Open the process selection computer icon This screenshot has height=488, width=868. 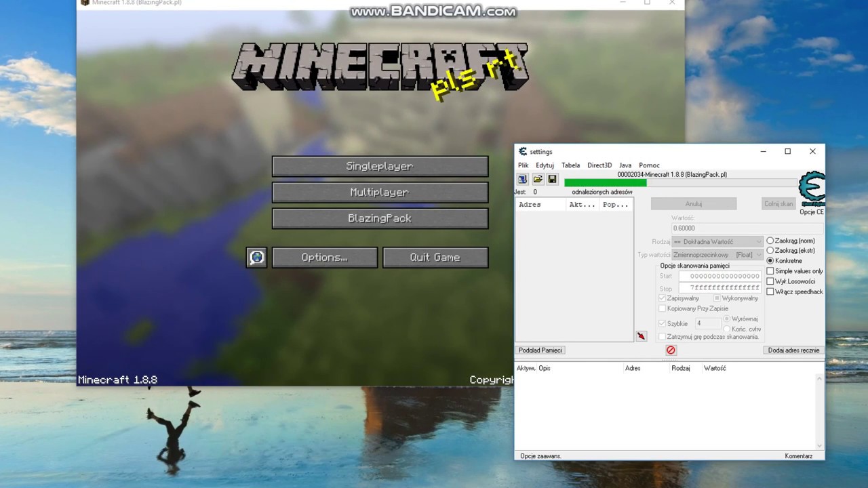click(x=522, y=180)
